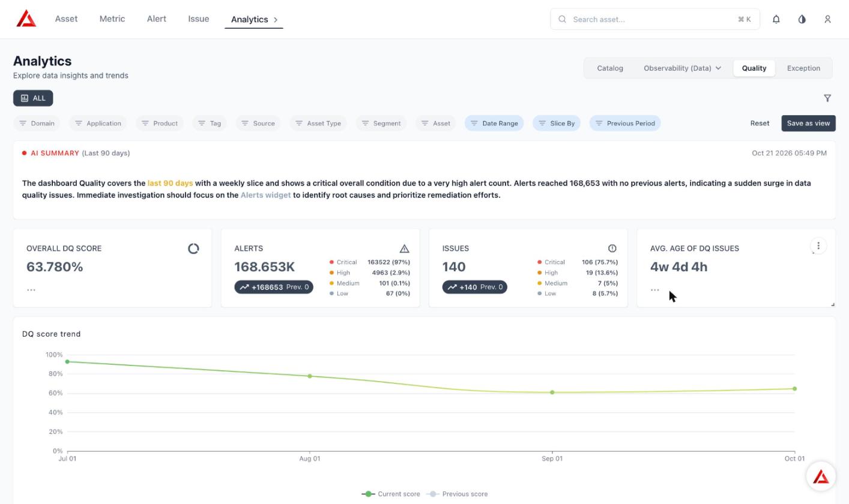Click the ellipsis under 4w 4d 4h
849x504 pixels.
(655, 290)
